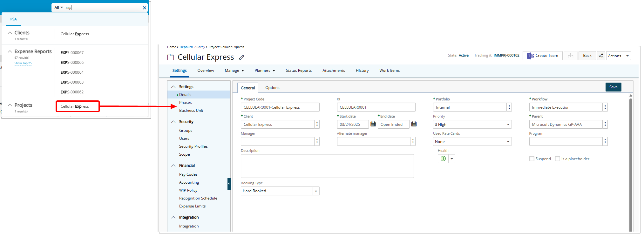The width and height of the screenshot is (644, 237).
Task: Open the All search scope dropdown
Action: 58,8
